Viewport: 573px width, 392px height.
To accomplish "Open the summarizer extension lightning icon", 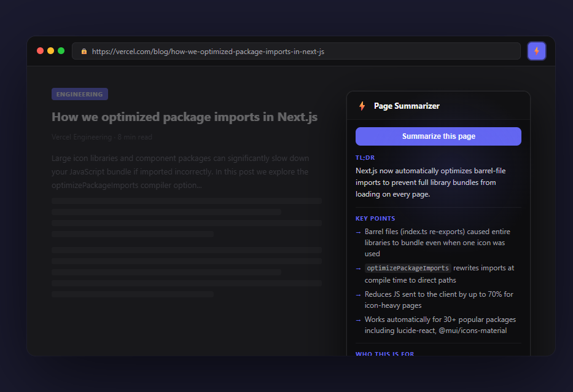I will pyautogui.click(x=536, y=51).
